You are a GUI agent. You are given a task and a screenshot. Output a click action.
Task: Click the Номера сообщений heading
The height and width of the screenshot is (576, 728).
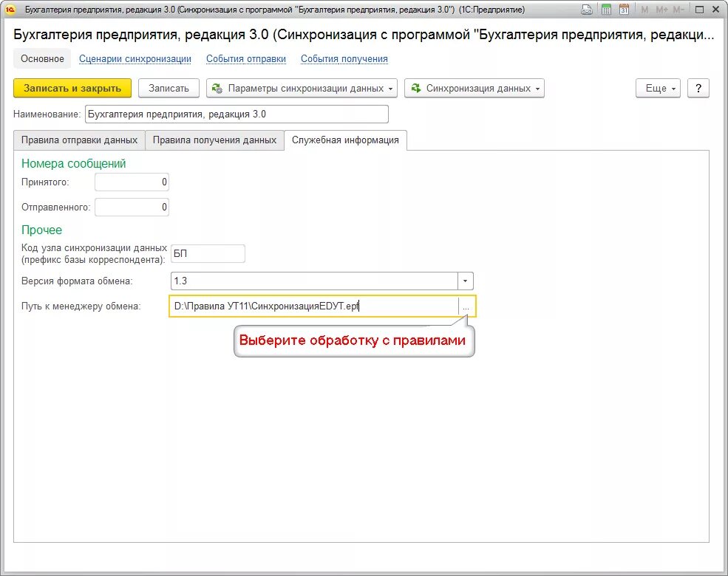point(73,163)
